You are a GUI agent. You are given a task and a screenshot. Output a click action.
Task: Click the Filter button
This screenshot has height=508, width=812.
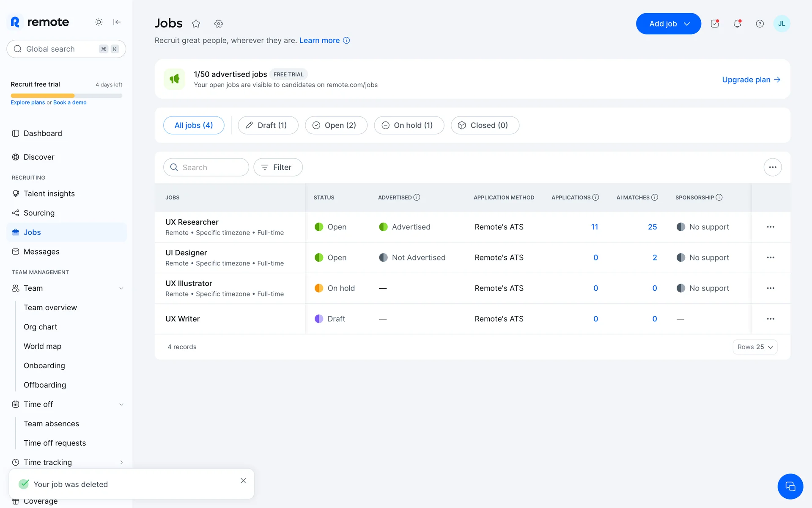(x=277, y=167)
